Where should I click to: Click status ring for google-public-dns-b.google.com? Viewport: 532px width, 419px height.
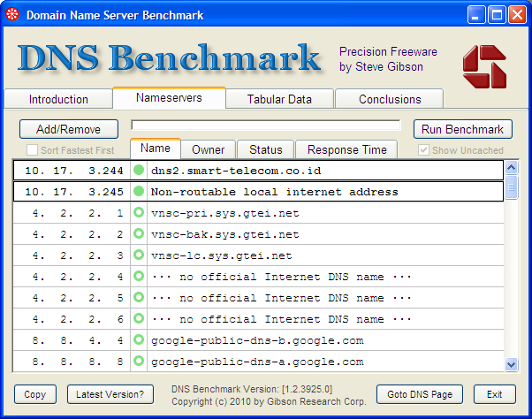(x=139, y=339)
